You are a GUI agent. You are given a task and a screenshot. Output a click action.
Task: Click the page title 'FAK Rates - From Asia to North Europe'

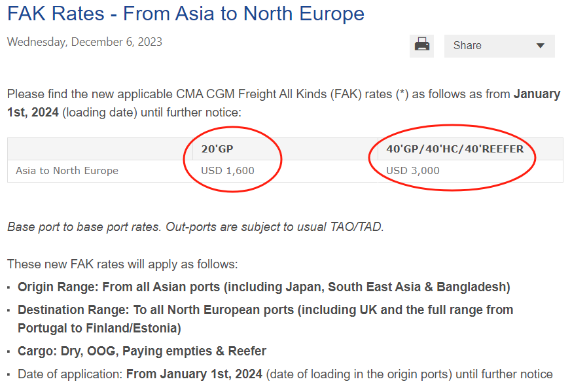(186, 14)
